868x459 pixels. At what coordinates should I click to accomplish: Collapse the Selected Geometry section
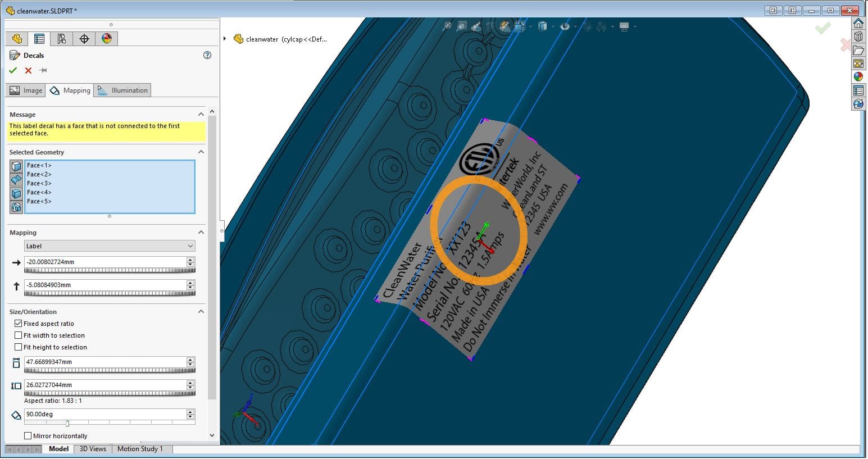pos(201,152)
